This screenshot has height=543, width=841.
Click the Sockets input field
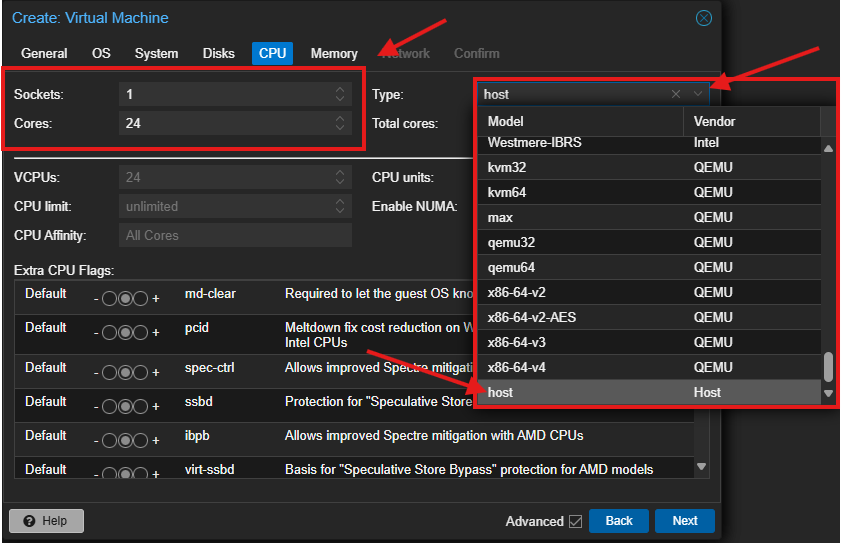[x=235, y=94]
